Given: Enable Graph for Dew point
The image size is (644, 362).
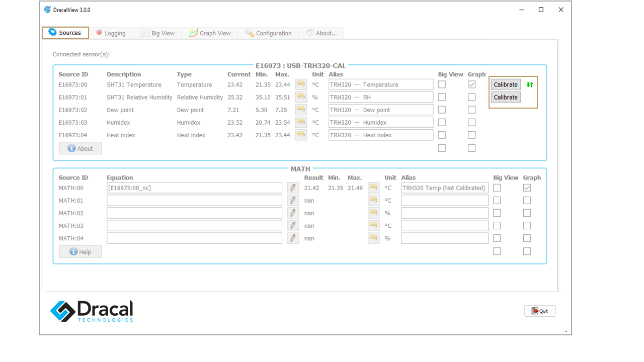Looking at the screenshot, I should (x=471, y=110).
